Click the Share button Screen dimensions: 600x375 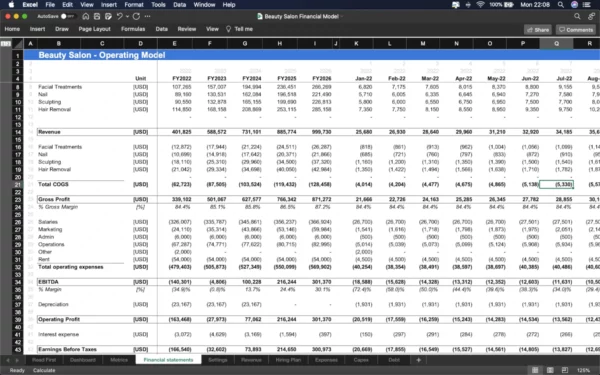[x=538, y=29]
